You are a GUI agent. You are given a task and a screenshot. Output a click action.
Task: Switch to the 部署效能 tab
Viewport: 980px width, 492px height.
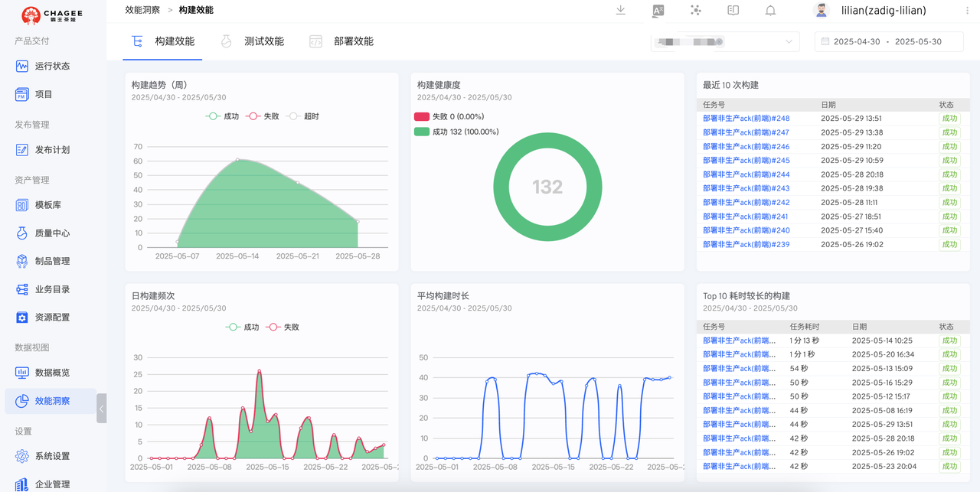pos(341,41)
